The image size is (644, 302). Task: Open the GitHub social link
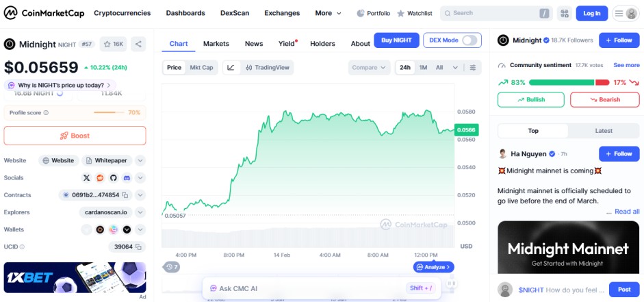[114, 178]
